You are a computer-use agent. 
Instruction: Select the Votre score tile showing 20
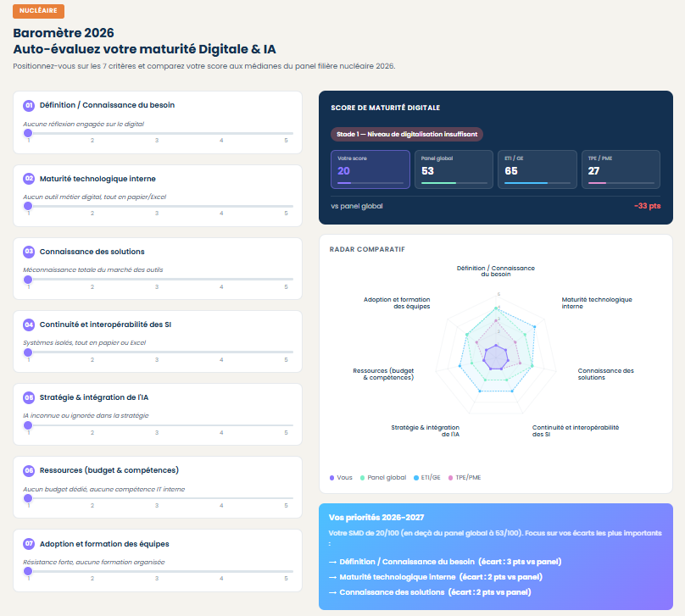(370, 169)
